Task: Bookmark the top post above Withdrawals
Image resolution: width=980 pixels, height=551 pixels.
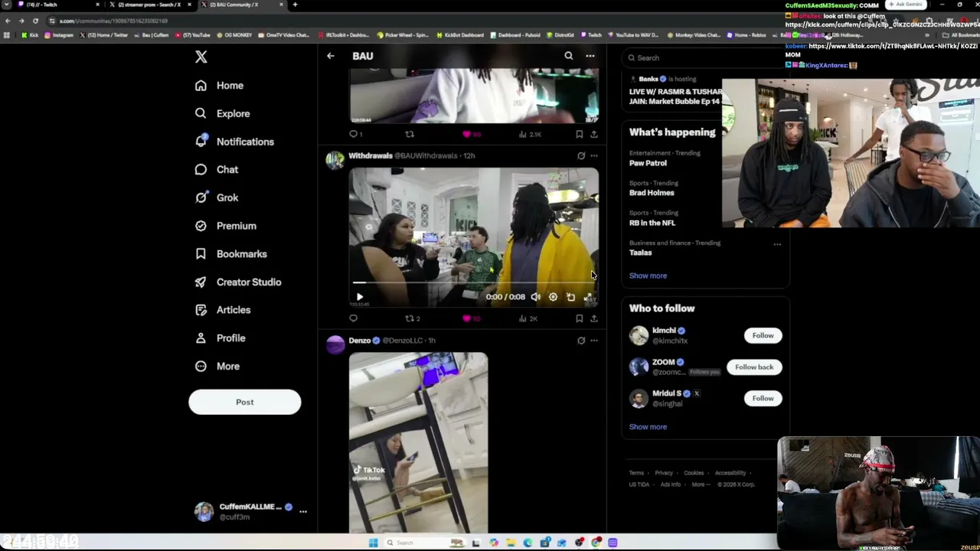Action: (x=580, y=134)
